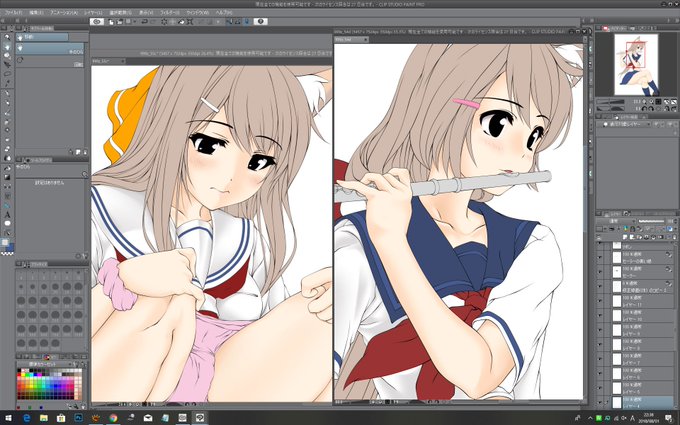
Task: Open color set name dropdown
Action: coord(44,364)
